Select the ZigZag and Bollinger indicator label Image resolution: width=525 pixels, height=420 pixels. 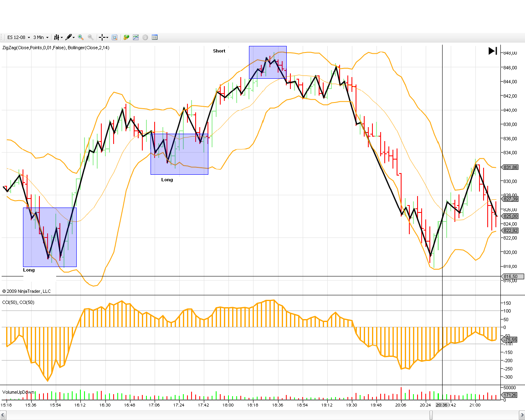pos(56,48)
